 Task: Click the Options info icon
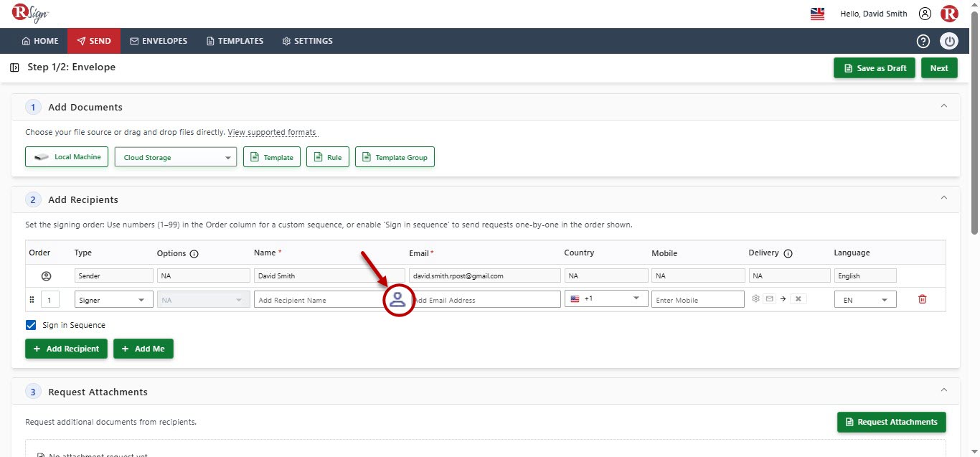click(x=194, y=253)
